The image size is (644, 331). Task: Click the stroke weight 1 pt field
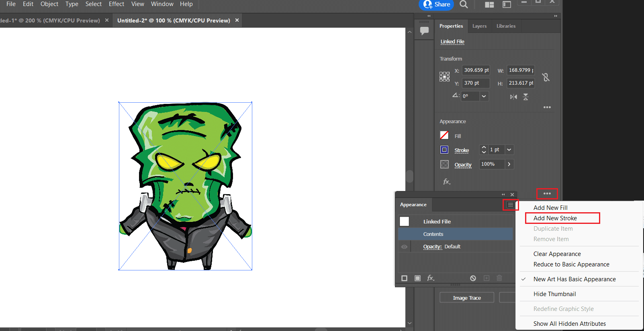[496, 150]
